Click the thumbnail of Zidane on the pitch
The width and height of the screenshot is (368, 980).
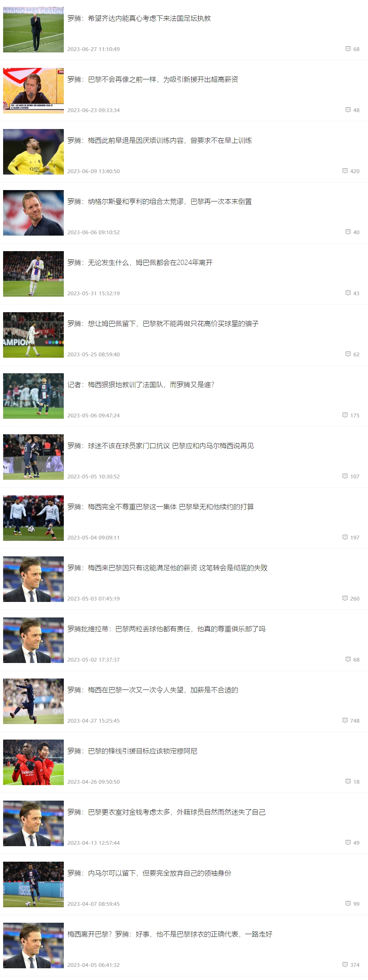(33, 30)
